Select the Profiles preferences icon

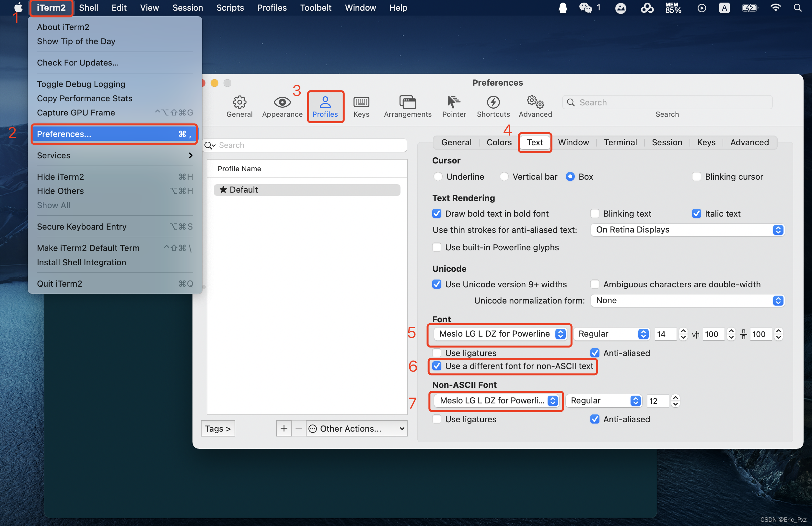[x=325, y=106]
